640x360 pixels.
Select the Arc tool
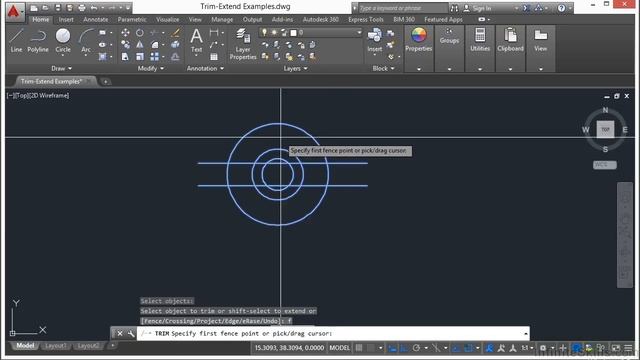(x=86, y=40)
